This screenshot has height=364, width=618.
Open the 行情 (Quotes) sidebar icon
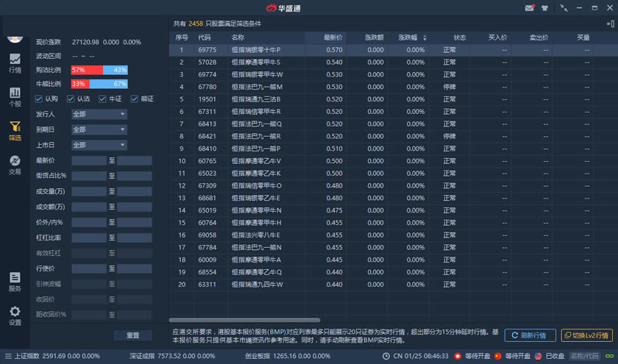[15, 63]
